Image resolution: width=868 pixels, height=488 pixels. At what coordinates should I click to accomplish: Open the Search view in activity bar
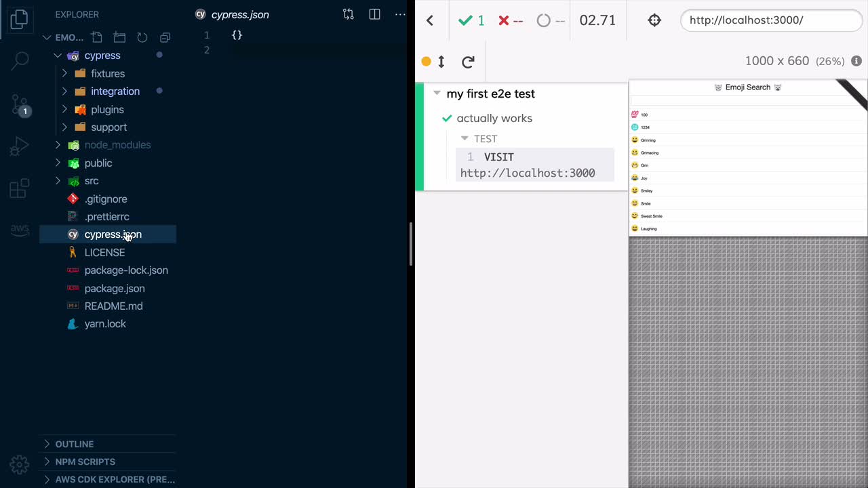tap(20, 61)
